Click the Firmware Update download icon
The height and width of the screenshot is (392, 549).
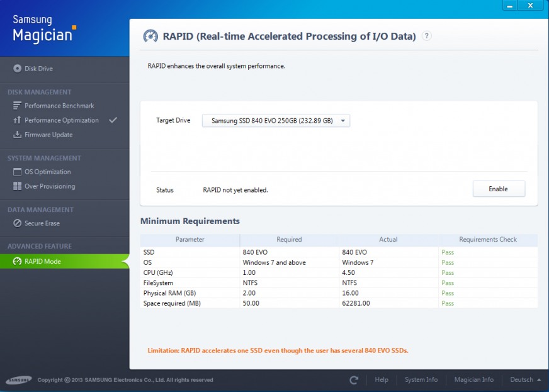(x=18, y=135)
